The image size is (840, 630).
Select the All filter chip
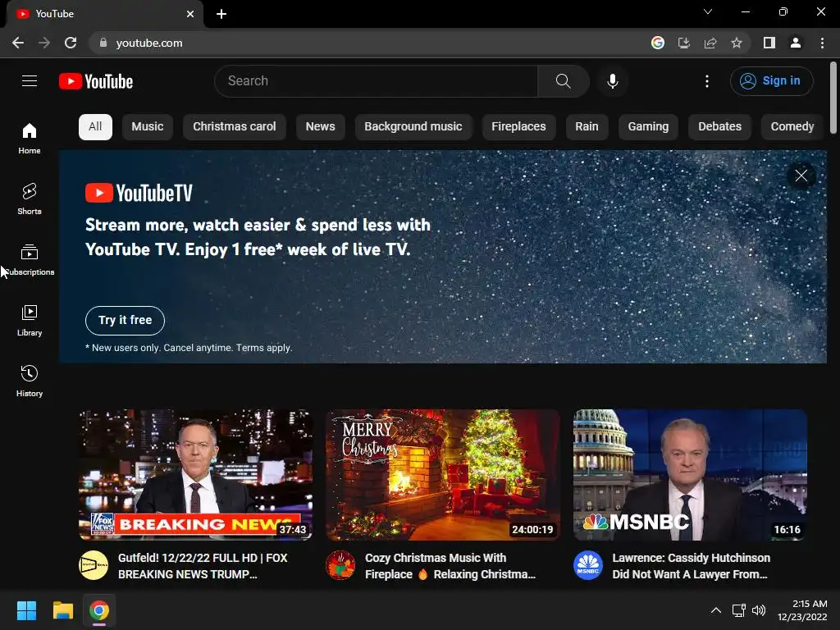pos(95,127)
